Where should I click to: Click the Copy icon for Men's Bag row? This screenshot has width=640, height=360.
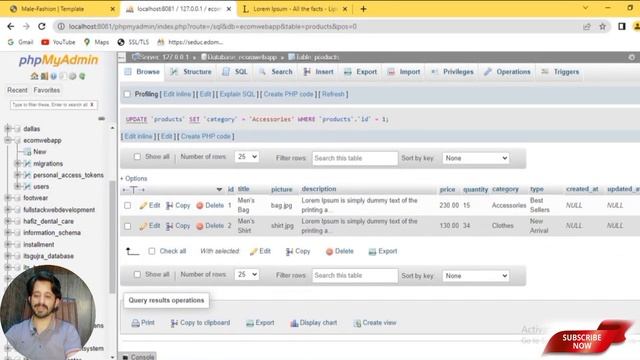pyautogui.click(x=169, y=205)
